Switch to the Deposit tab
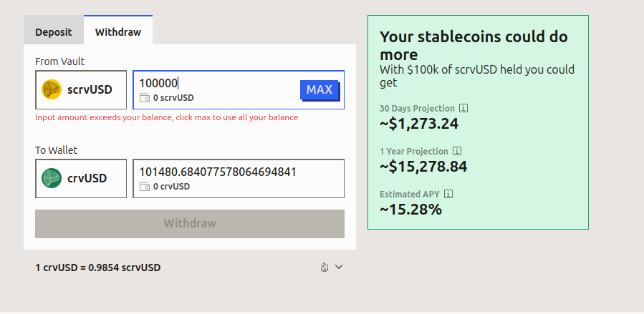644x314 pixels. [x=54, y=32]
